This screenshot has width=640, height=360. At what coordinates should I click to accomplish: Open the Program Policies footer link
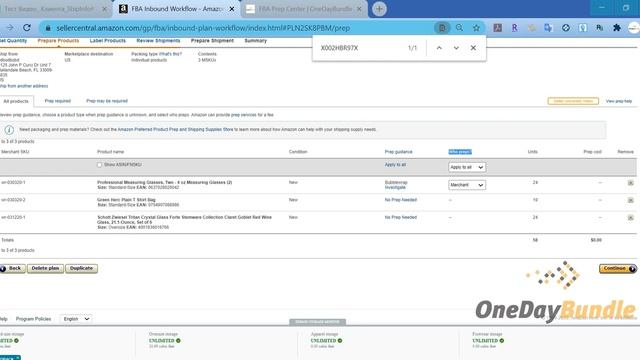pyautogui.click(x=33, y=319)
